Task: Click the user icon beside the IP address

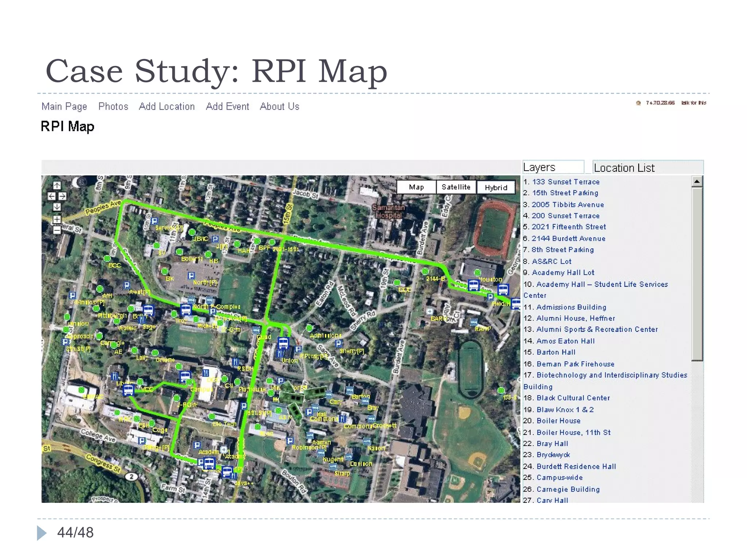Action: pyautogui.click(x=638, y=103)
